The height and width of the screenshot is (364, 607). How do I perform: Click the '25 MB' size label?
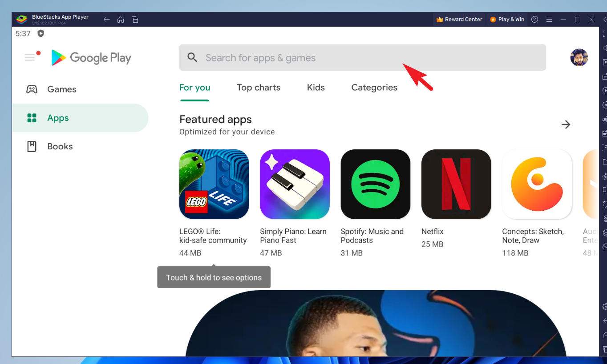pos(433,244)
